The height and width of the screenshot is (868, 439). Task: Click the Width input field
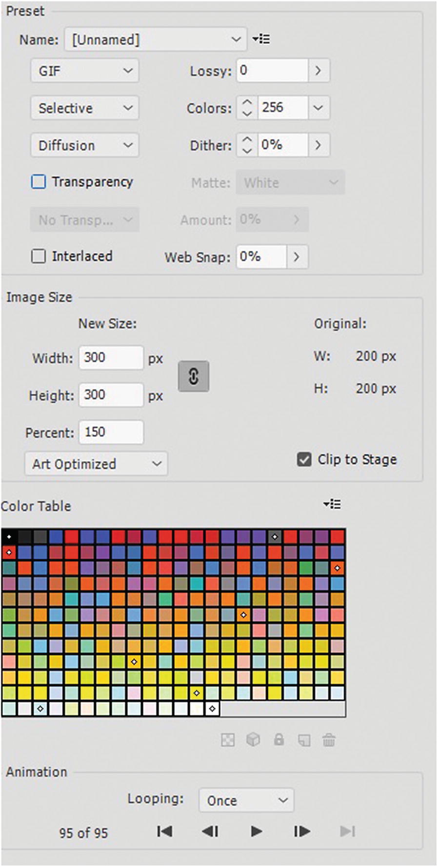(111, 358)
